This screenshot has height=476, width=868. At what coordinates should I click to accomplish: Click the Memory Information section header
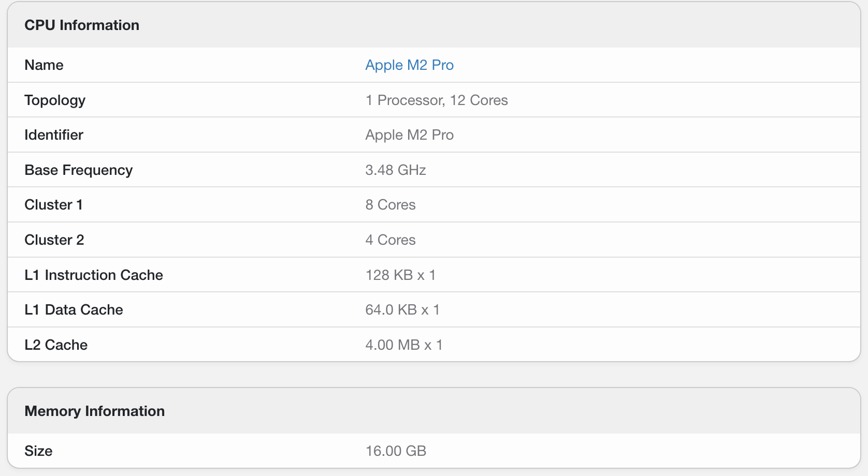pos(95,411)
